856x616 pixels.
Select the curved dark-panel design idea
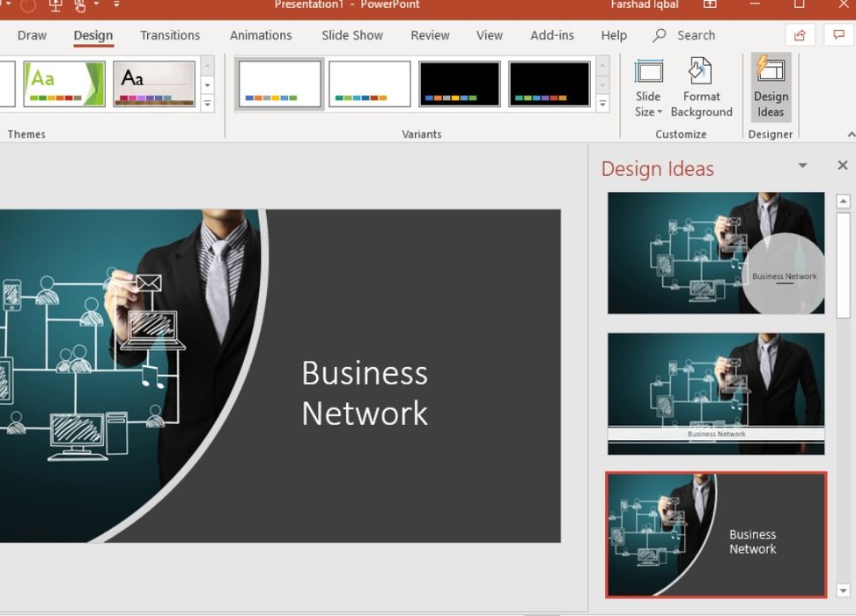point(716,535)
